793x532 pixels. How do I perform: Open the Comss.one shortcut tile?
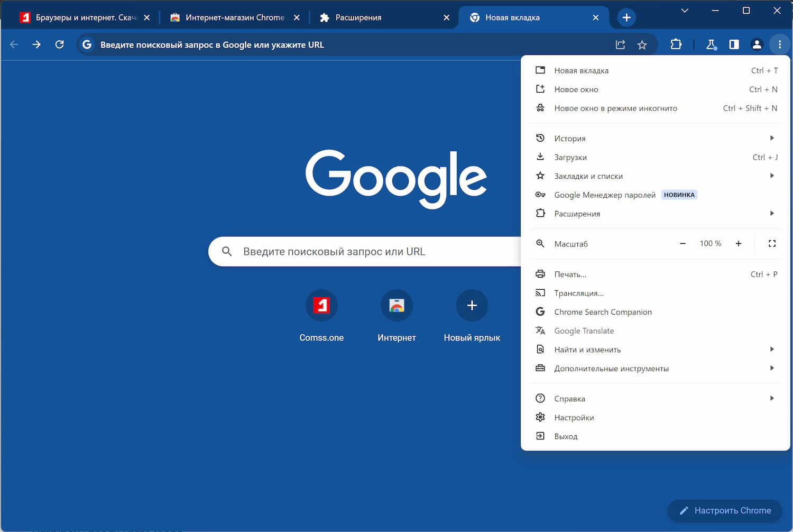coord(321,306)
